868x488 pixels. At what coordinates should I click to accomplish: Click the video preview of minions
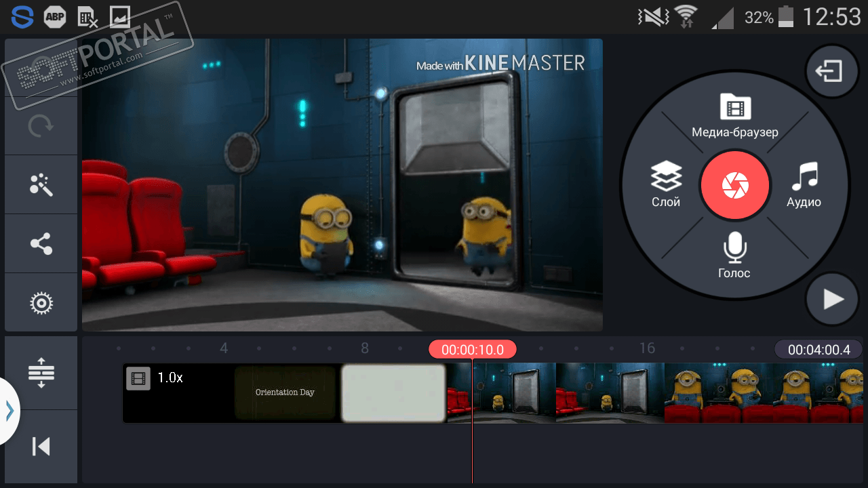(x=342, y=185)
